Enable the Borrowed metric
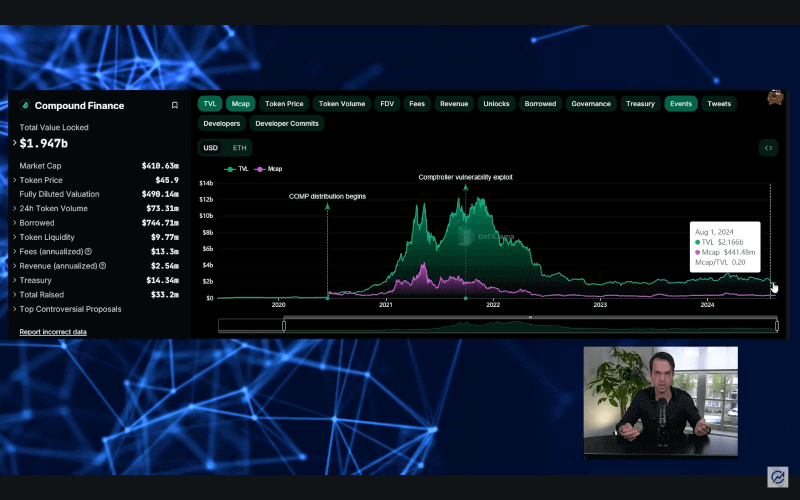The height and width of the screenshot is (500, 800). (x=540, y=104)
